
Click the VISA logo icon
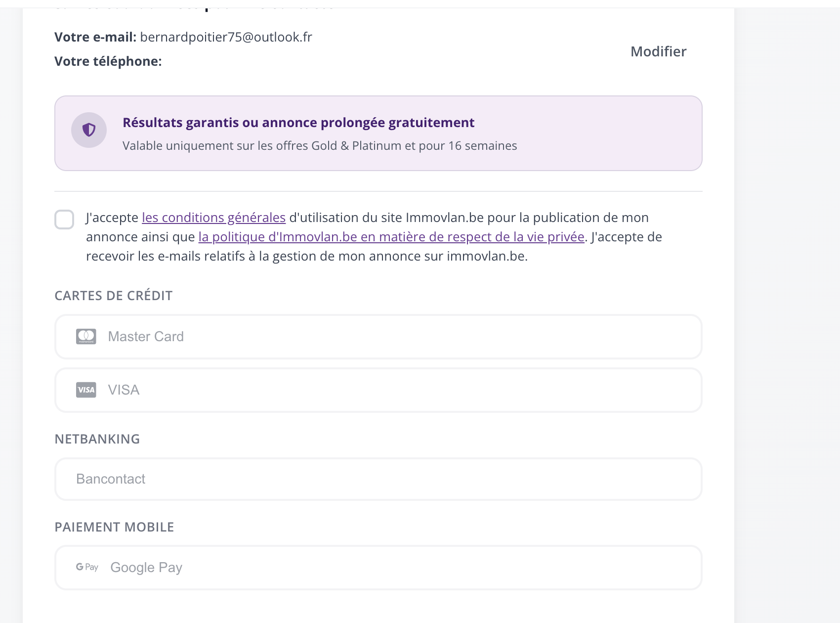click(x=86, y=390)
